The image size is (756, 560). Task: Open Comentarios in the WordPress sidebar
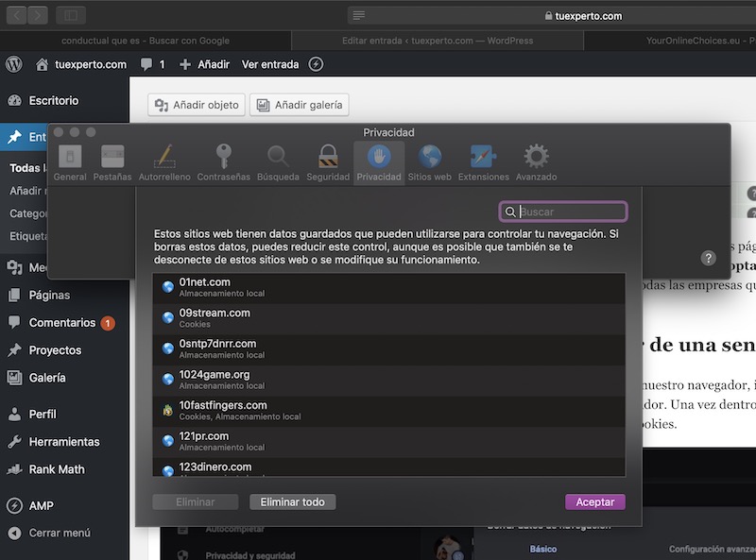pos(61,323)
